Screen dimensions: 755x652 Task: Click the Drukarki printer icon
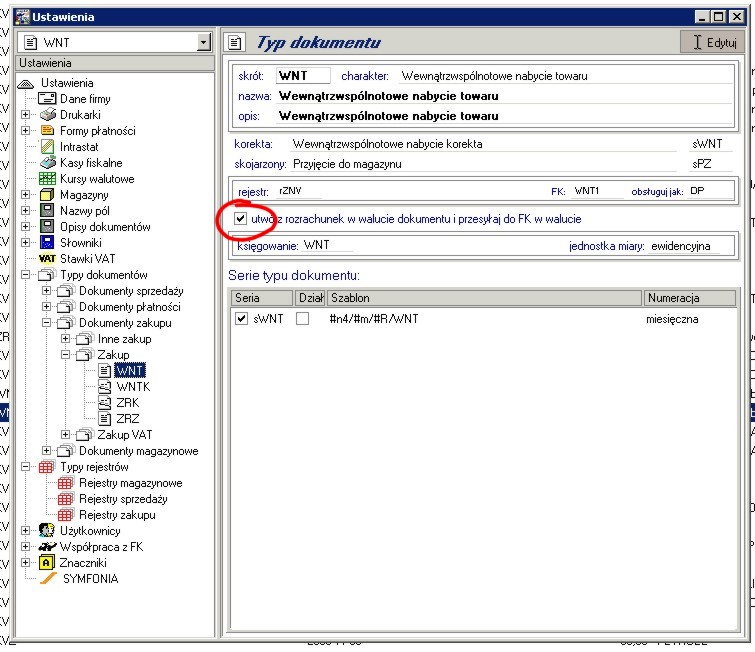click(48, 115)
